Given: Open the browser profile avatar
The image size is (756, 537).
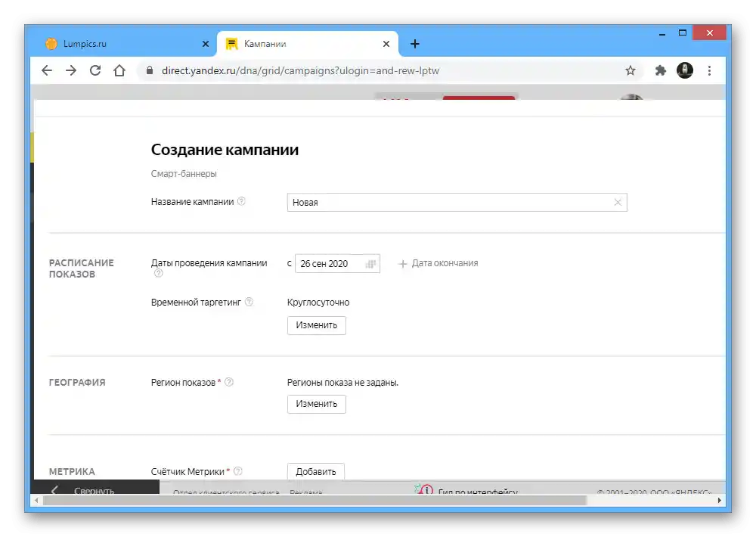Looking at the screenshot, I should (685, 70).
